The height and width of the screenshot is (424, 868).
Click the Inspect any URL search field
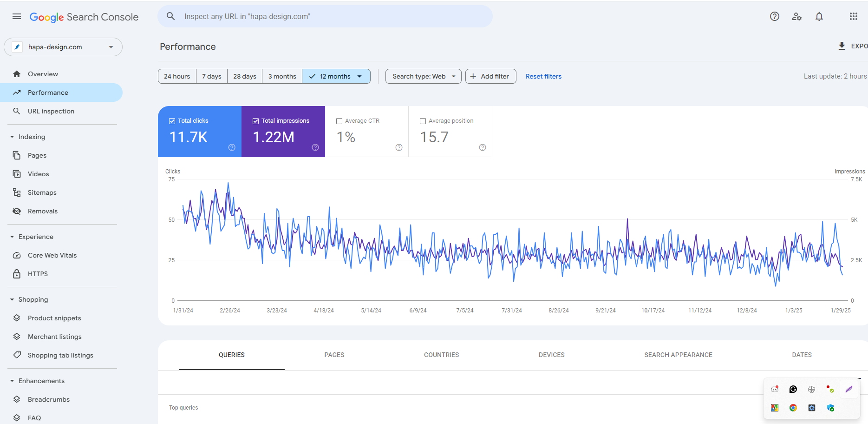tap(325, 16)
